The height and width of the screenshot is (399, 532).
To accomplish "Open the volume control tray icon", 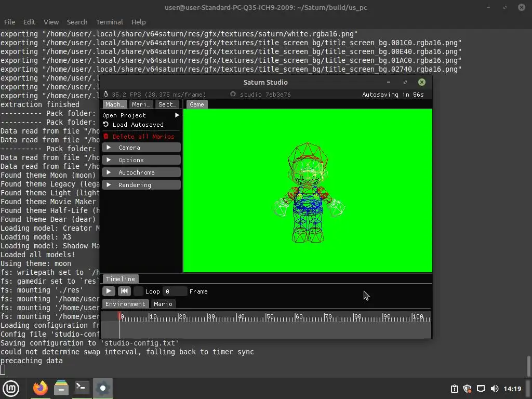I will point(495,389).
